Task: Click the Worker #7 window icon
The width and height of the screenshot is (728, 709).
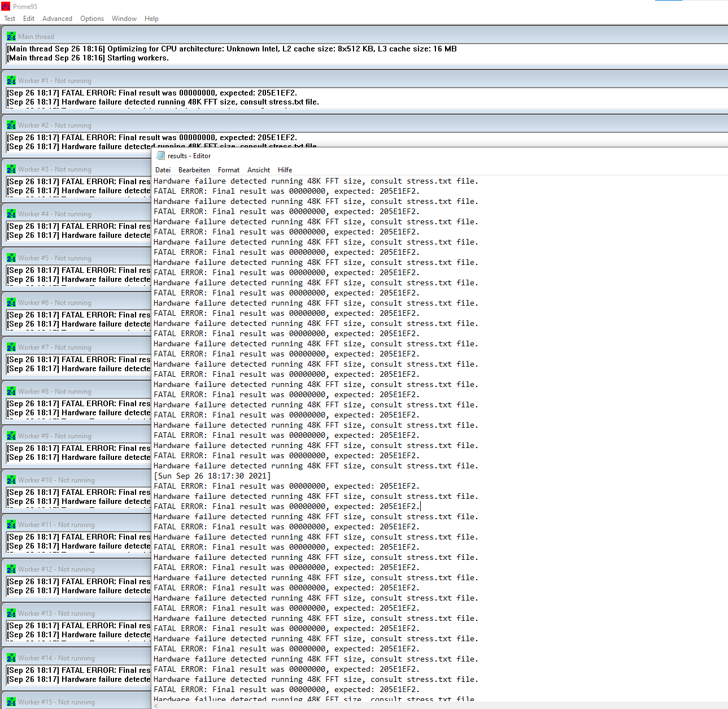Action: 11,347
